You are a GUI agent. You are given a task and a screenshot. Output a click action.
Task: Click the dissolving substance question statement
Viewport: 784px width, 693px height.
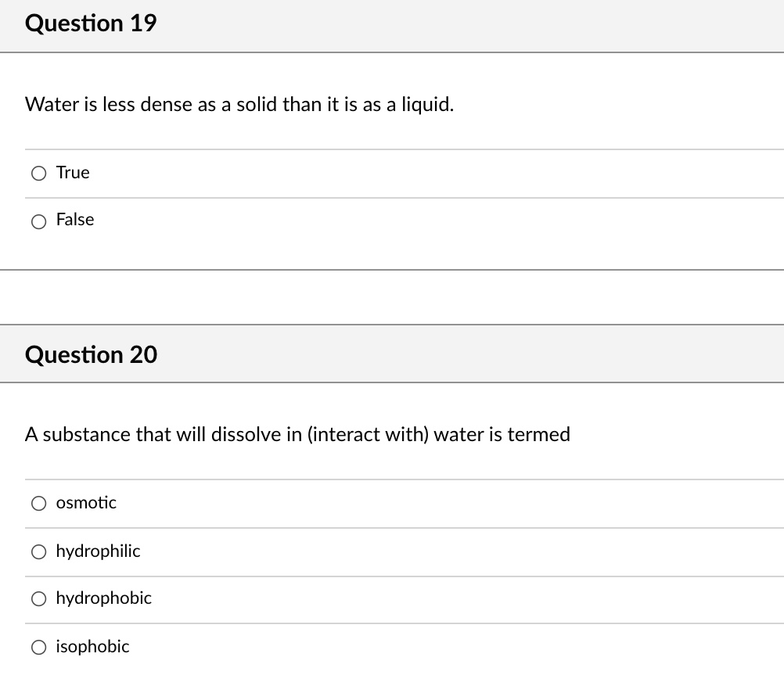click(297, 434)
